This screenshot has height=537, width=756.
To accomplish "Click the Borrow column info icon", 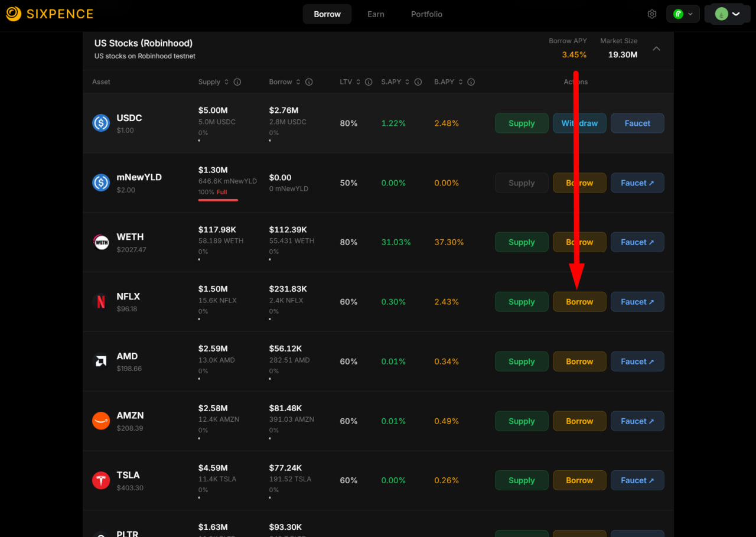I will pos(309,82).
